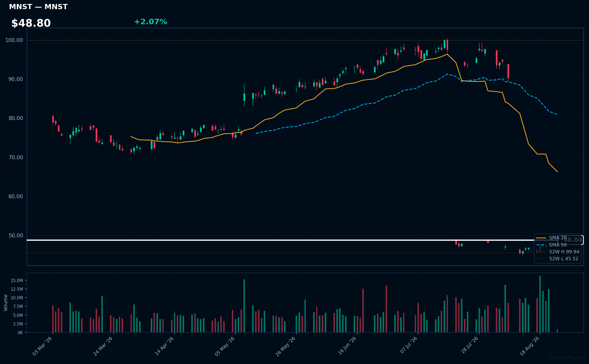Click the 7.5M volume axis label
This screenshot has height=364, width=589.
pos(18,306)
